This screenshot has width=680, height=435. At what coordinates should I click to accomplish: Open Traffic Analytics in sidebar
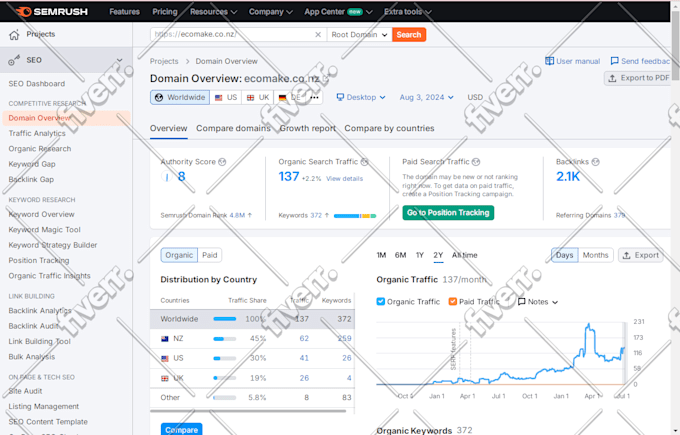37,134
